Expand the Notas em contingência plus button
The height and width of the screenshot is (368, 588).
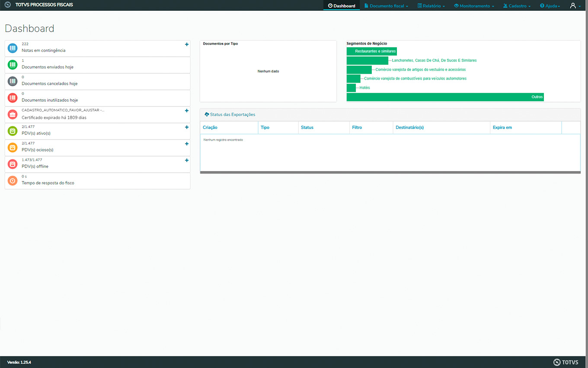pyautogui.click(x=187, y=45)
